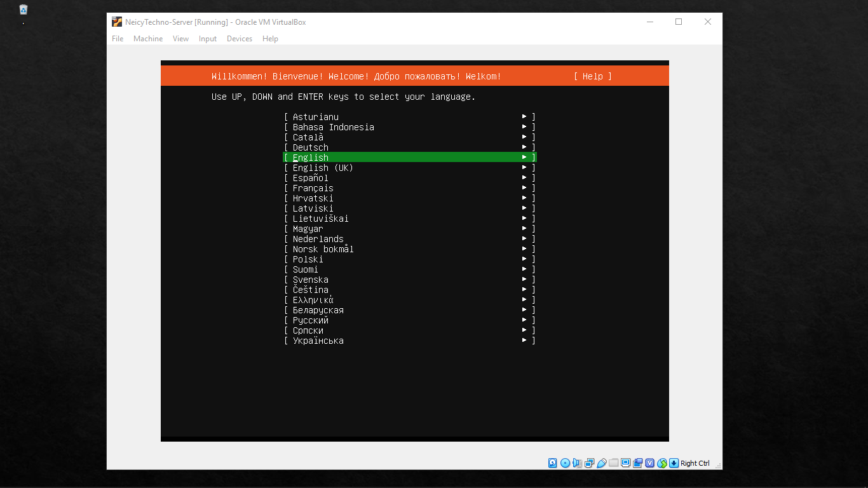Select the highlighted English language

click(410, 157)
